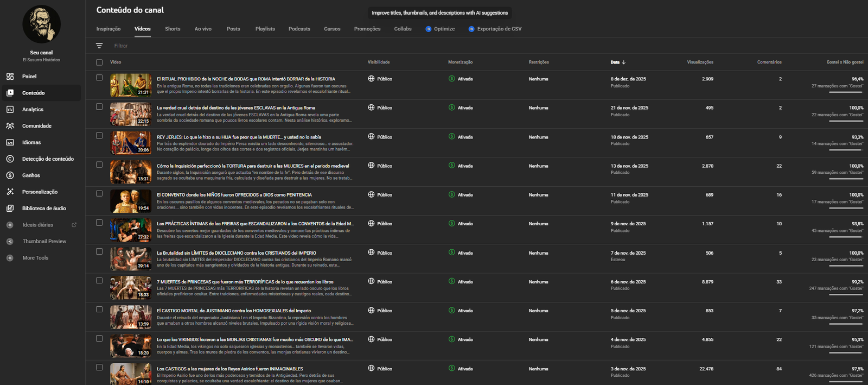
Task: Check the PRÁCTICAS ÍNTIMAS de las FREIRAS checkbox
Action: (99, 223)
